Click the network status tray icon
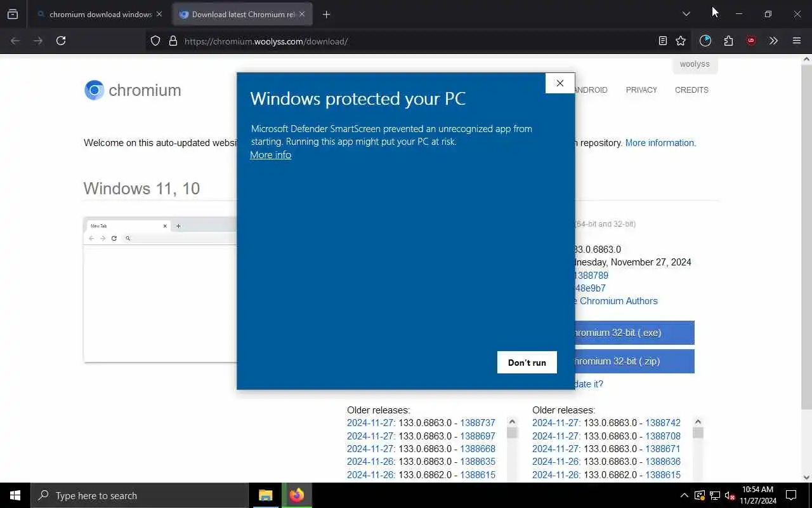 point(714,495)
